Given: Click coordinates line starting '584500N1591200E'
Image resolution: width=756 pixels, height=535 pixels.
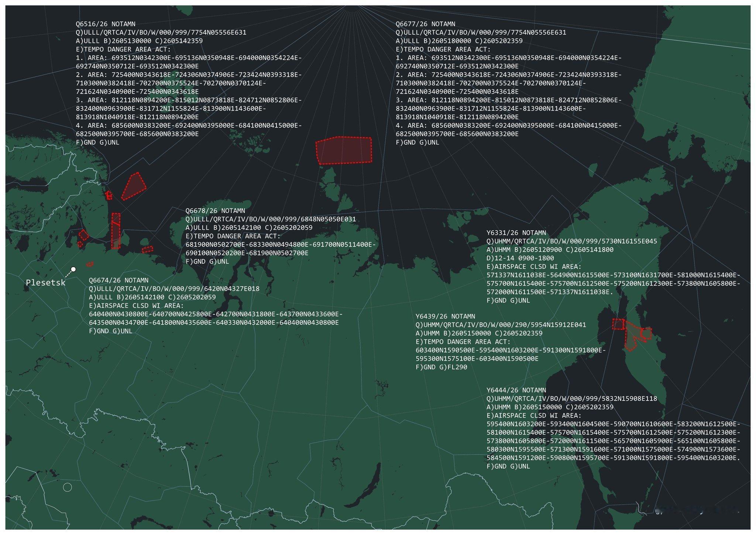Looking at the screenshot, I should pyautogui.click(x=614, y=458).
